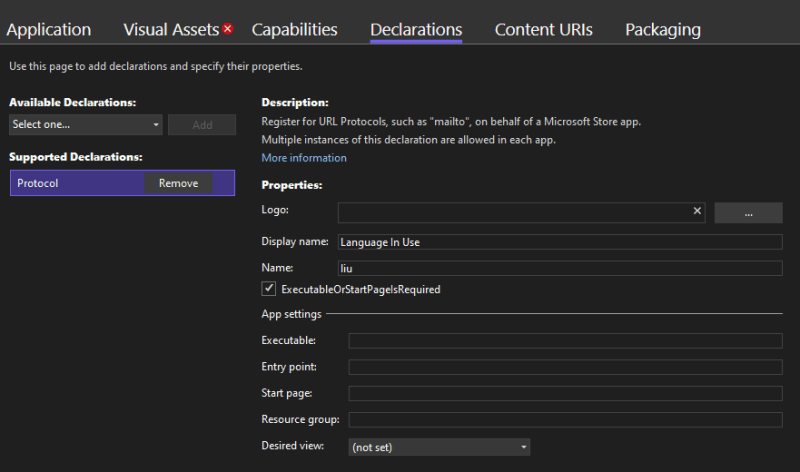Viewport: 800px width, 472px height.
Task: Clear the Logo field with the X icon
Action: pos(697,211)
